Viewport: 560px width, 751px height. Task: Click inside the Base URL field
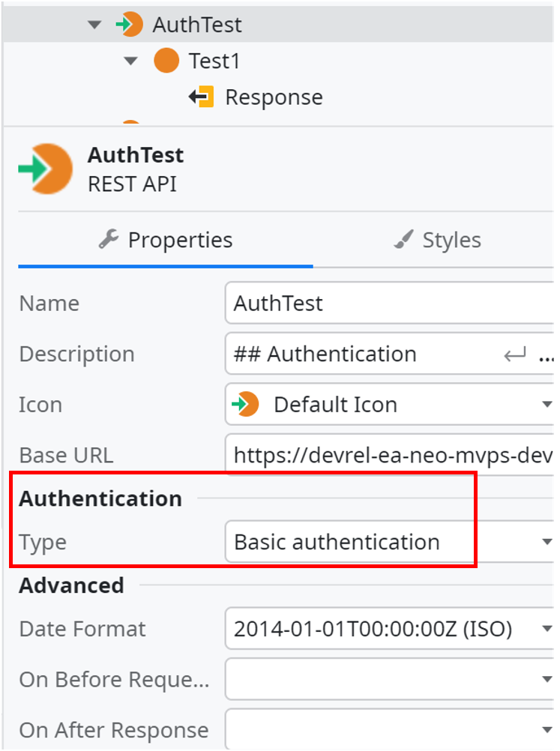click(x=375, y=454)
